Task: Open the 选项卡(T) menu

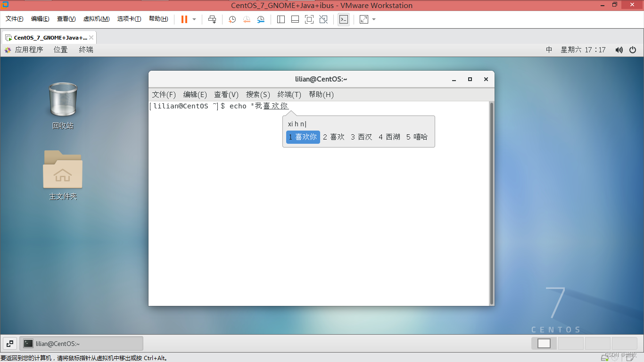Action: 129,19
